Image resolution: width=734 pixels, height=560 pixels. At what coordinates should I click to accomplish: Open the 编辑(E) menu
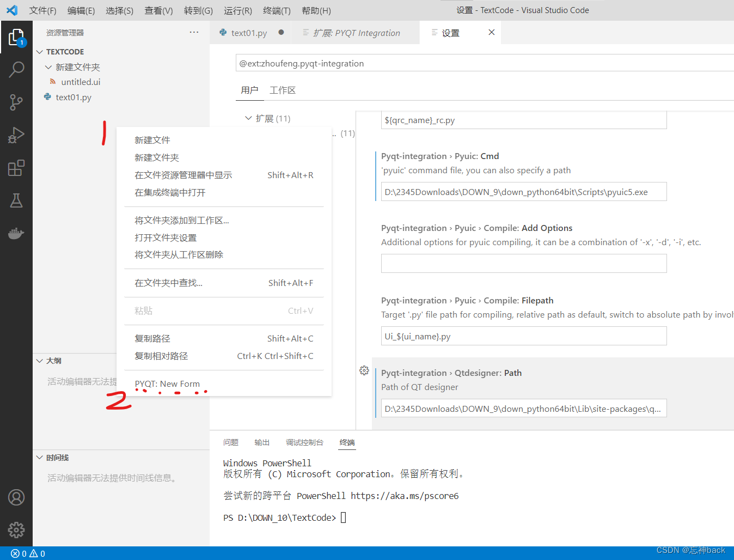coord(81,10)
